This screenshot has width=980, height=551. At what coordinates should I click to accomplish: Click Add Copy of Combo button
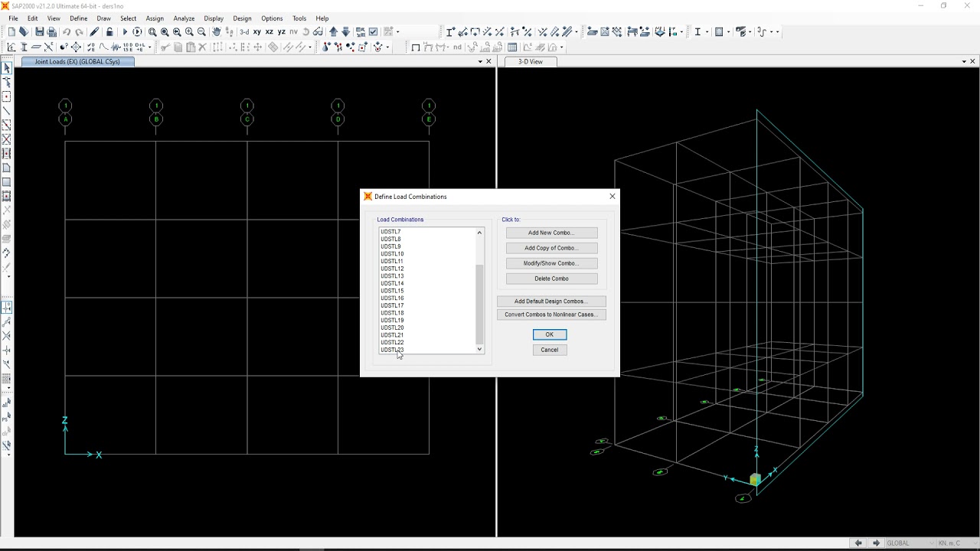551,248
